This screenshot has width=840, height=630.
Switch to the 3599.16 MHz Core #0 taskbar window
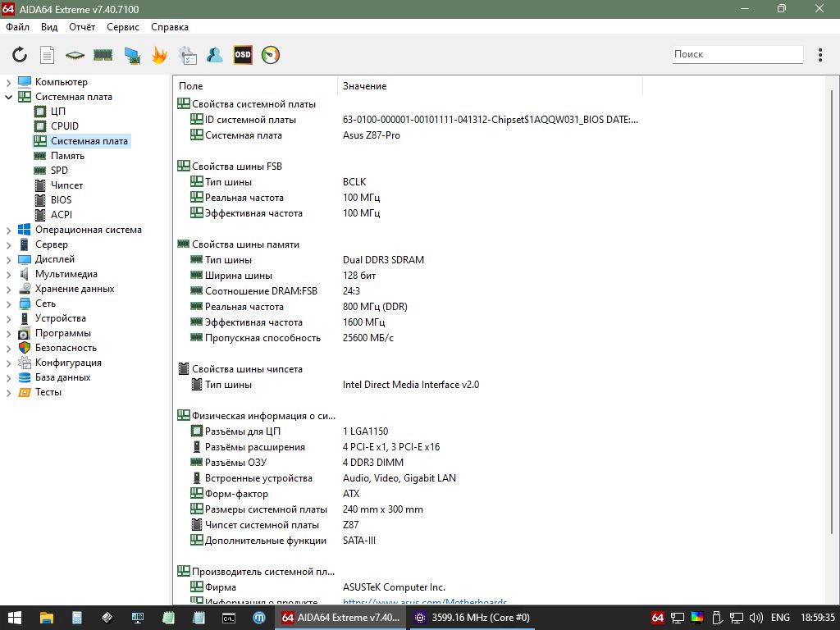(x=473, y=618)
